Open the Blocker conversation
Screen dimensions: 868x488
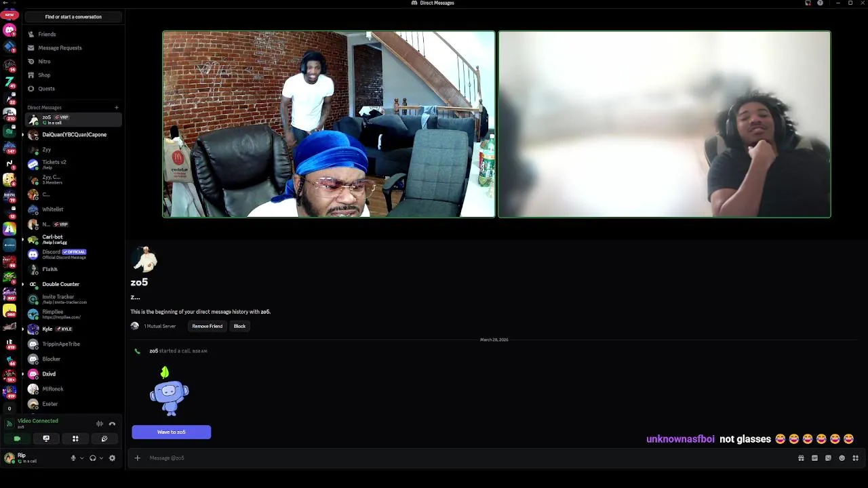coord(73,359)
